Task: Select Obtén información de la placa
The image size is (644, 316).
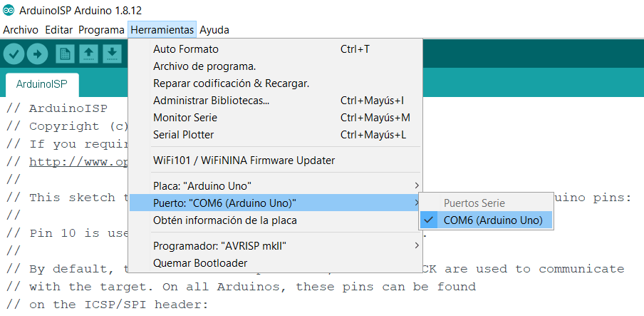Action: point(225,220)
